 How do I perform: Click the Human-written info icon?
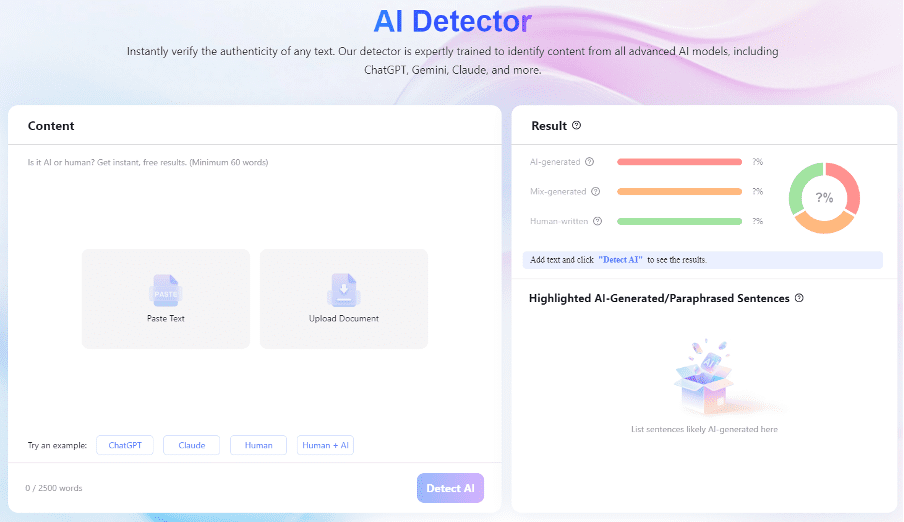point(598,221)
